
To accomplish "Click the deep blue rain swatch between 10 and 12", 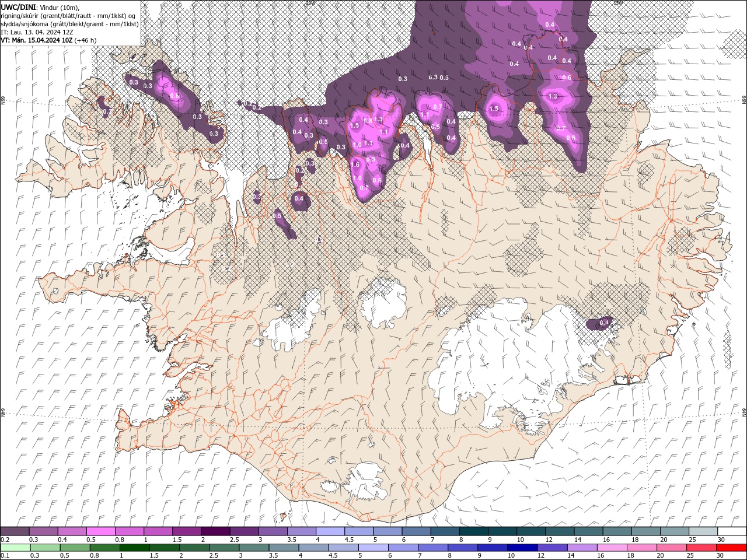I will point(522,548).
